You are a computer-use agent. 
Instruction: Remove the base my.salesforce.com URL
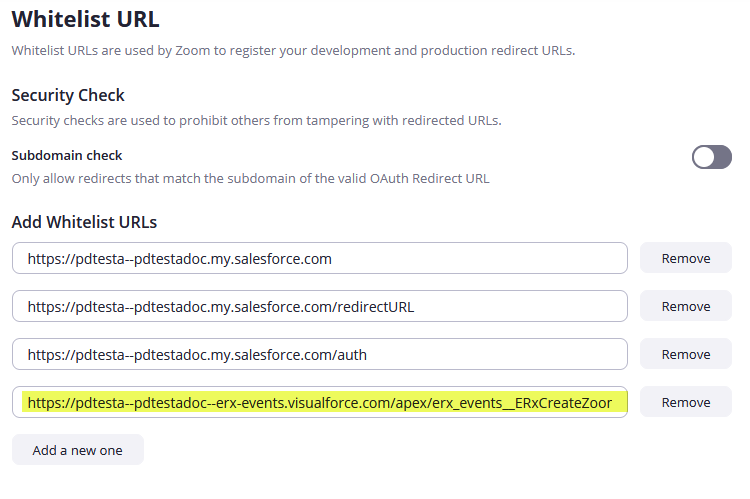tap(685, 258)
